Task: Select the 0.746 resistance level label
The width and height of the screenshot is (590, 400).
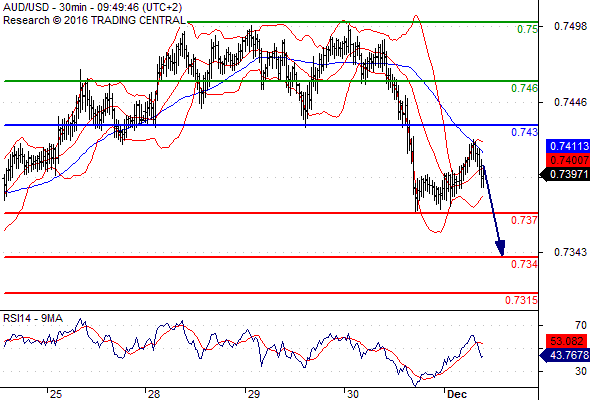Action: point(525,88)
